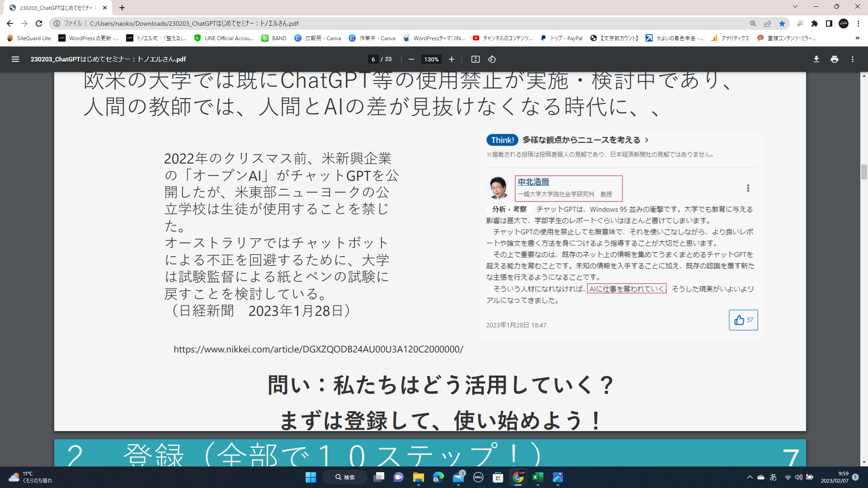Viewport: 868px width, 488px height.
Task: Print the PDF document
Action: [x=834, y=59]
